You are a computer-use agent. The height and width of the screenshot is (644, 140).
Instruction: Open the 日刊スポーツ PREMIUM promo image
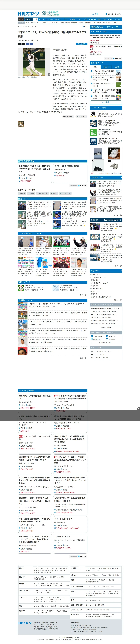click(93, 141)
